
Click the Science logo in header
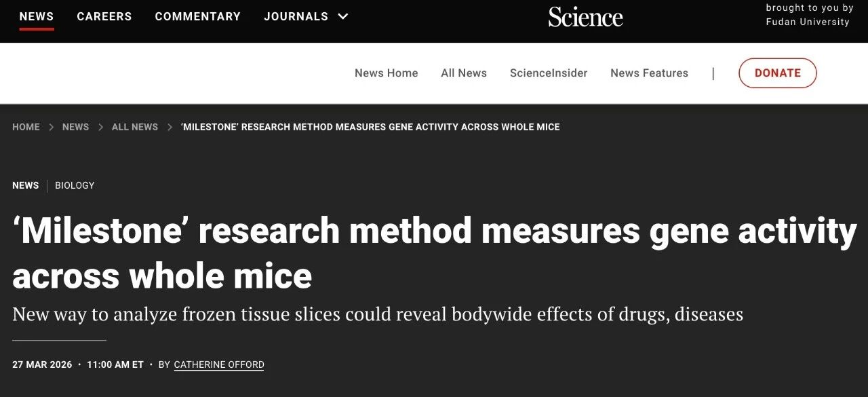point(585,17)
